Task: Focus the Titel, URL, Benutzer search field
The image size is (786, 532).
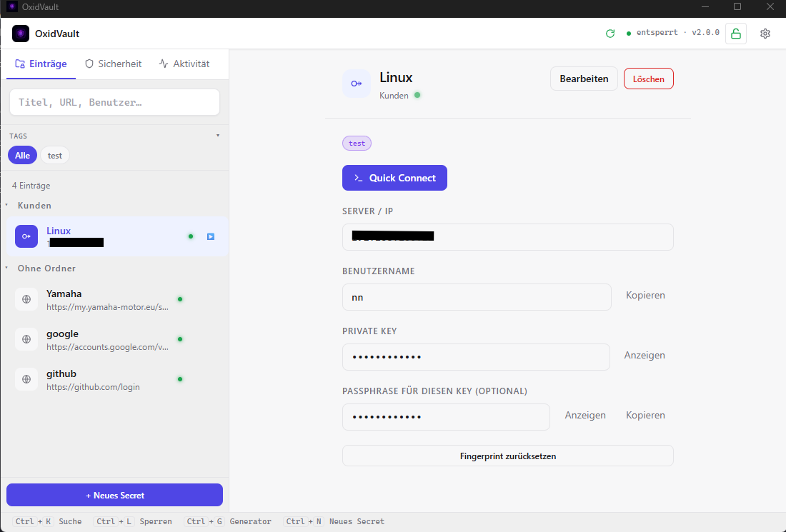Action: coord(114,102)
